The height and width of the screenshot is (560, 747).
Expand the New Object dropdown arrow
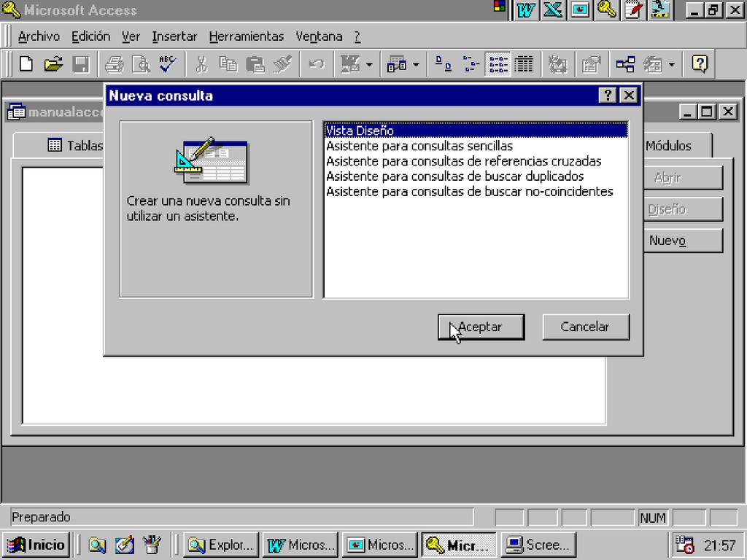click(x=672, y=64)
